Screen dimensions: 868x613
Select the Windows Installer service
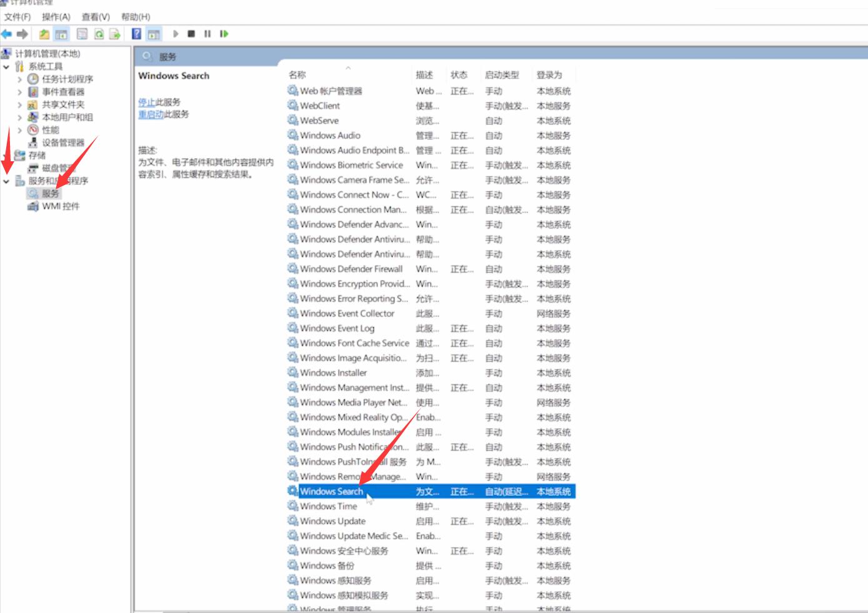pyautogui.click(x=333, y=373)
